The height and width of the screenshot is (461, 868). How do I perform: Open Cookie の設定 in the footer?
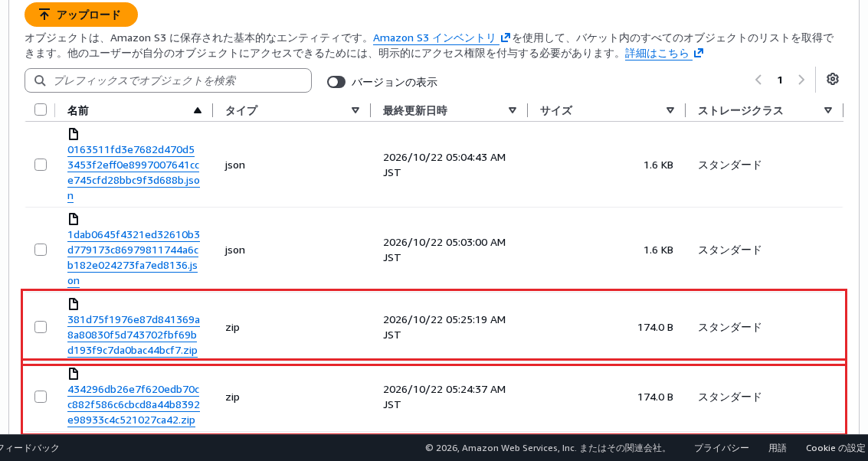(835, 448)
